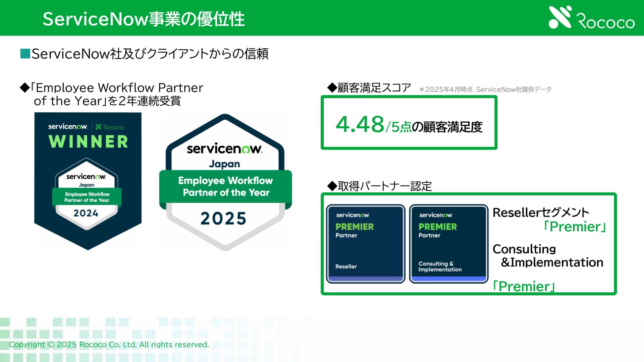Click the servicenow logo on 2025 badge
644x362 pixels.
click(x=224, y=149)
